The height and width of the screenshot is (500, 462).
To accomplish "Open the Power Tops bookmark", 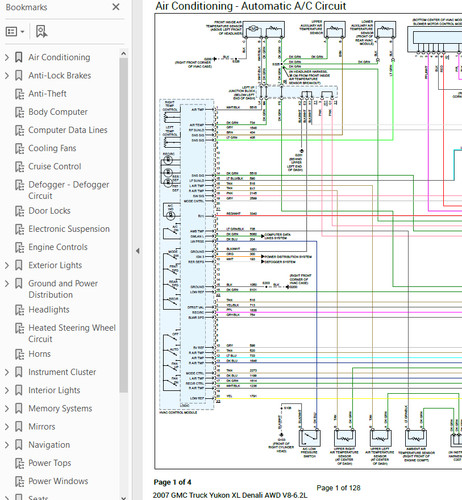I will click(50, 463).
